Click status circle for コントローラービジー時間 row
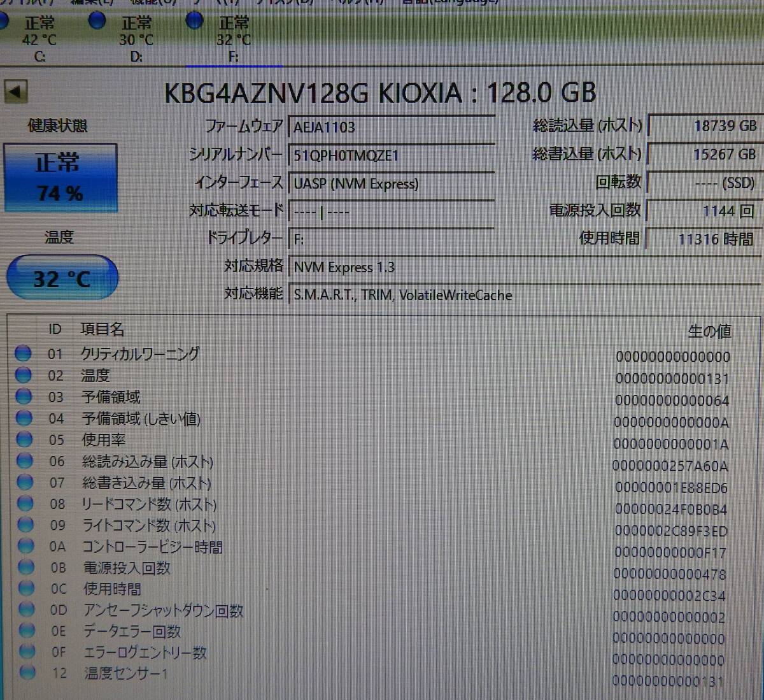Screen dimensions: 764x700 26,546
